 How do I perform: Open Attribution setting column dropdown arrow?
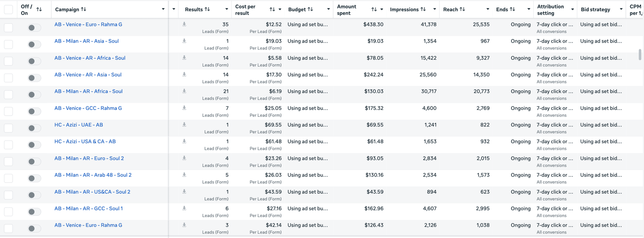tap(572, 9)
